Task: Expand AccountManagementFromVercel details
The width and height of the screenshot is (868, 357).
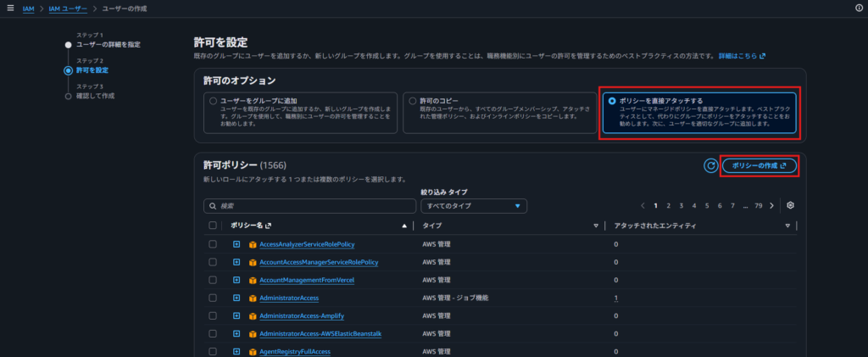Action: 236,280
